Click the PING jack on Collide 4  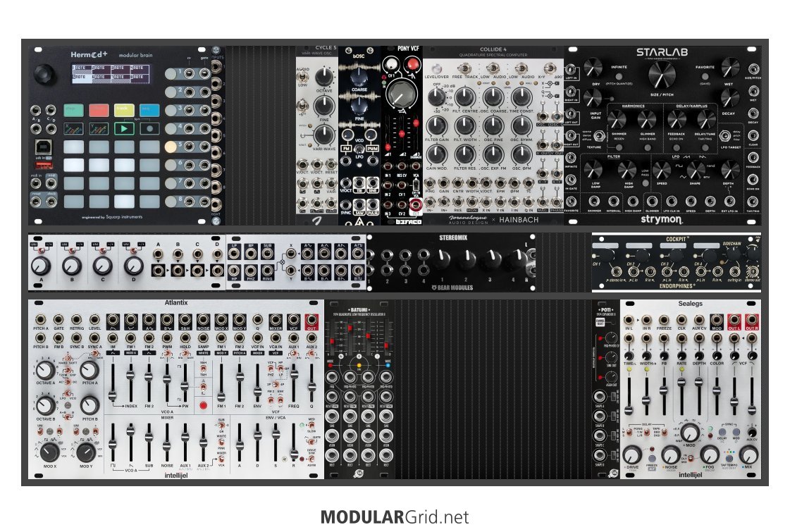click(430, 183)
